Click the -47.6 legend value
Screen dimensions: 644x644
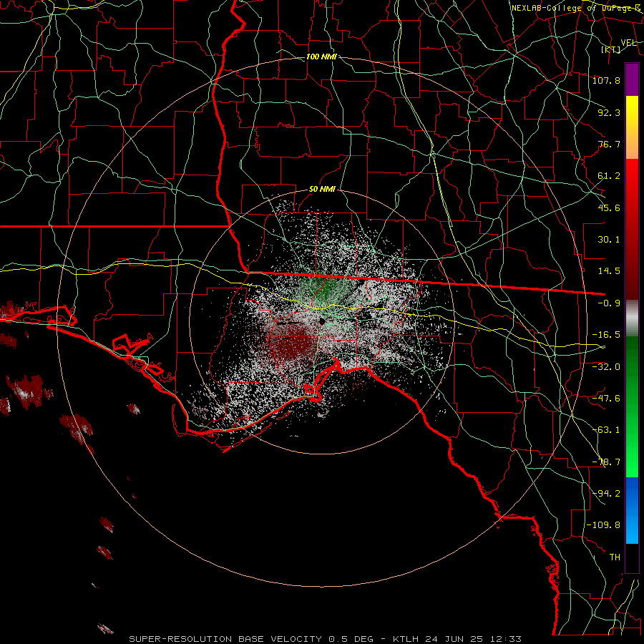coord(606,399)
